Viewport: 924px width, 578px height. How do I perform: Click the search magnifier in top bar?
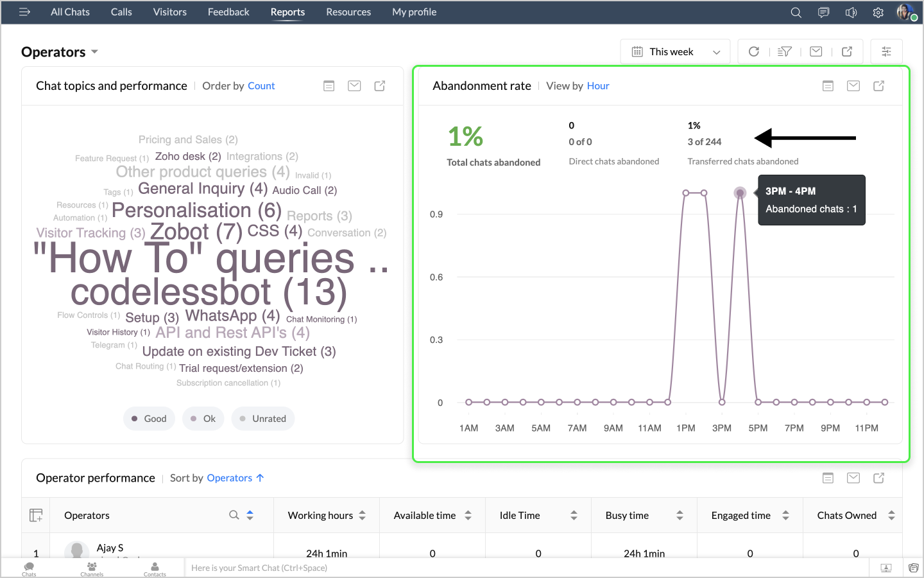796,12
